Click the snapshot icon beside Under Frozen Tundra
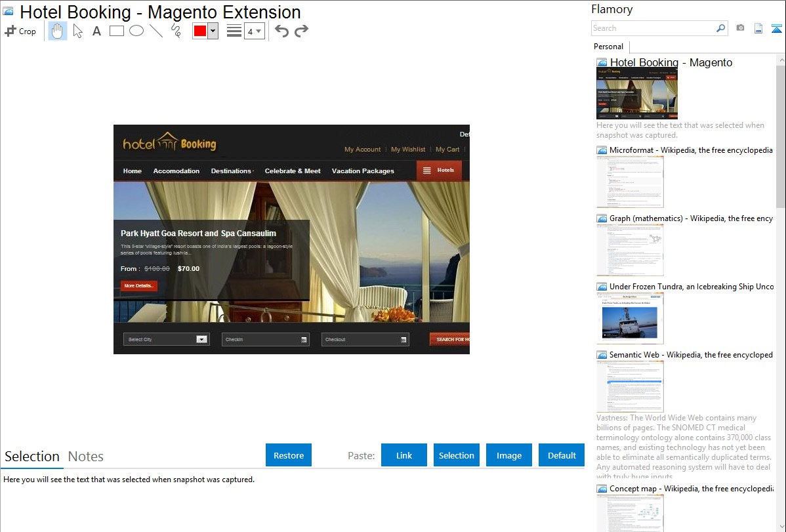 click(602, 286)
